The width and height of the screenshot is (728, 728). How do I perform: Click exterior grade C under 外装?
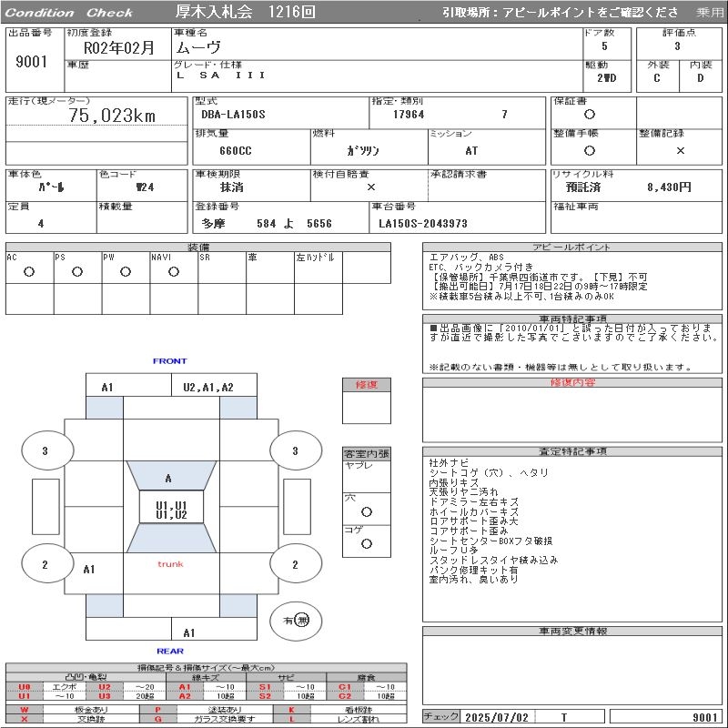coord(657,78)
